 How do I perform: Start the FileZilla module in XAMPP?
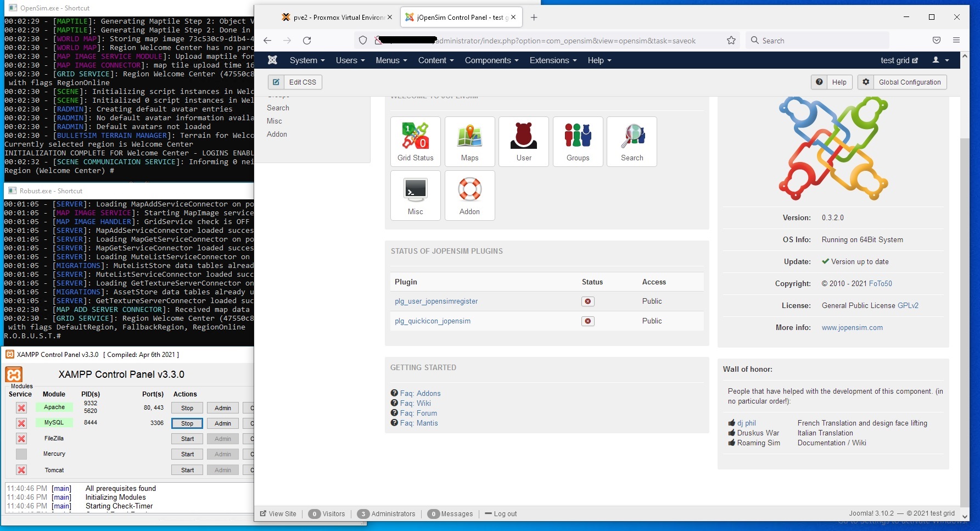coord(187,439)
